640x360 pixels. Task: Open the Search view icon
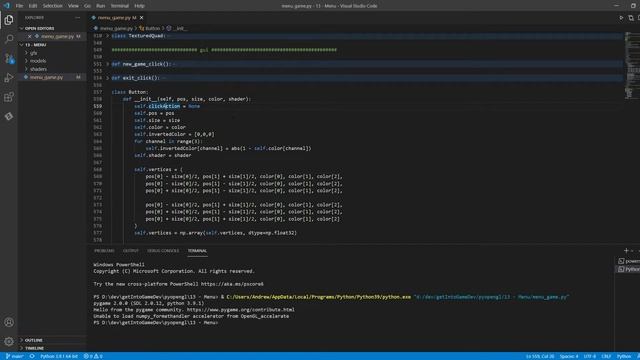(x=9, y=39)
